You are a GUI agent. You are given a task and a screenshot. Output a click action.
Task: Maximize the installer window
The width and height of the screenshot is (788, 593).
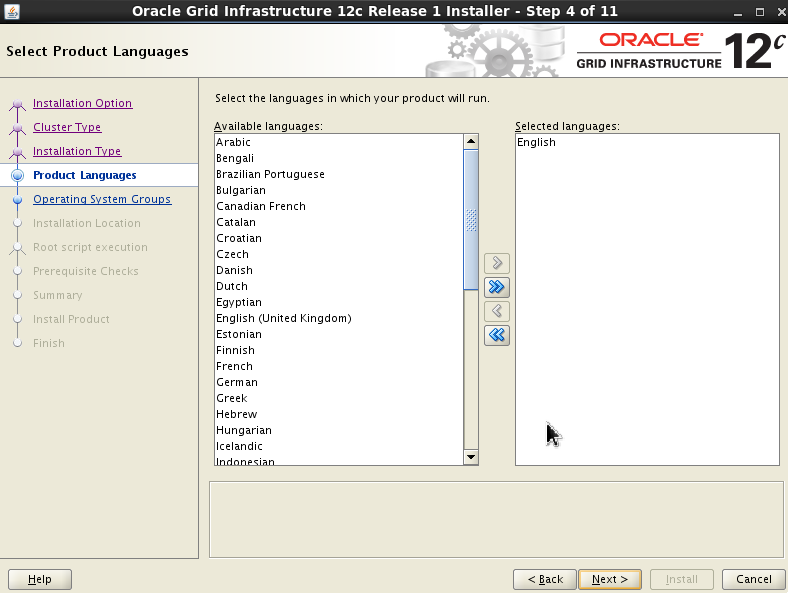coord(760,12)
